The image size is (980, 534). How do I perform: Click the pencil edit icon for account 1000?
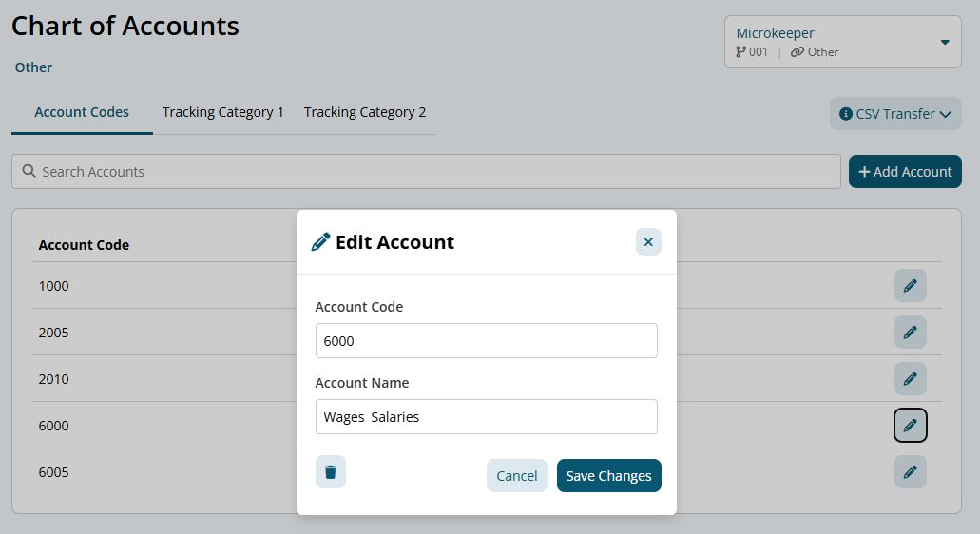910,285
